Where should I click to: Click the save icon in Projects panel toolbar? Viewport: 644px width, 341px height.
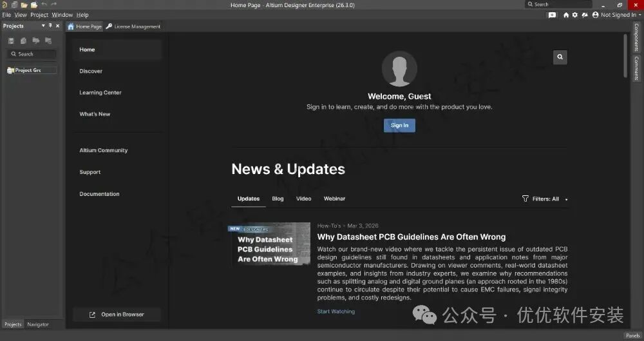11,41
